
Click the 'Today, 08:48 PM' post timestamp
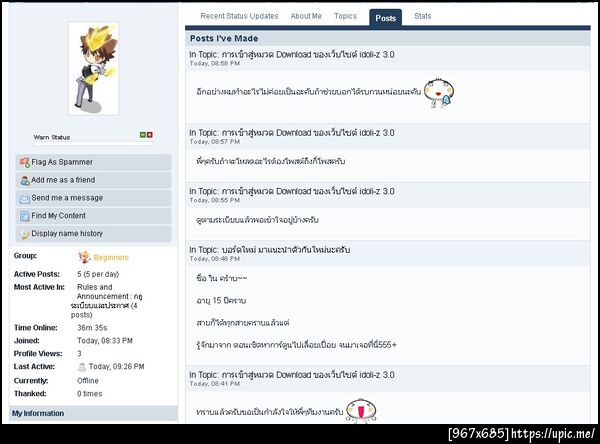(215, 259)
